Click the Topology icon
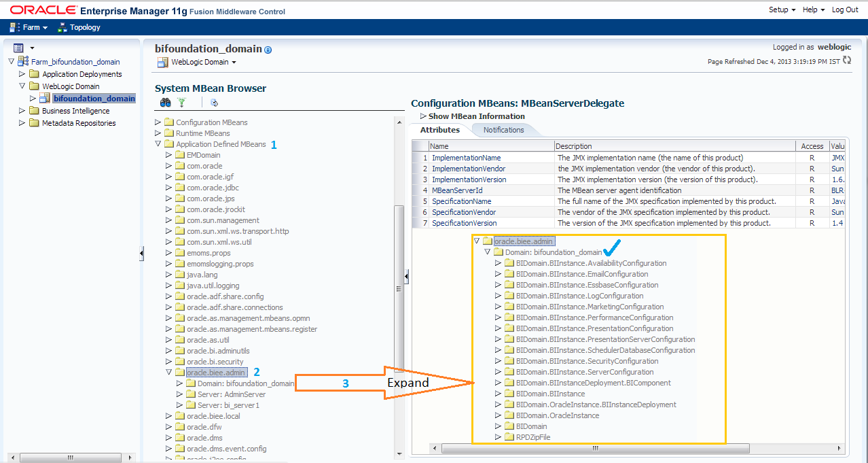This screenshot has height=463, width=868. (x=62, y=28)
